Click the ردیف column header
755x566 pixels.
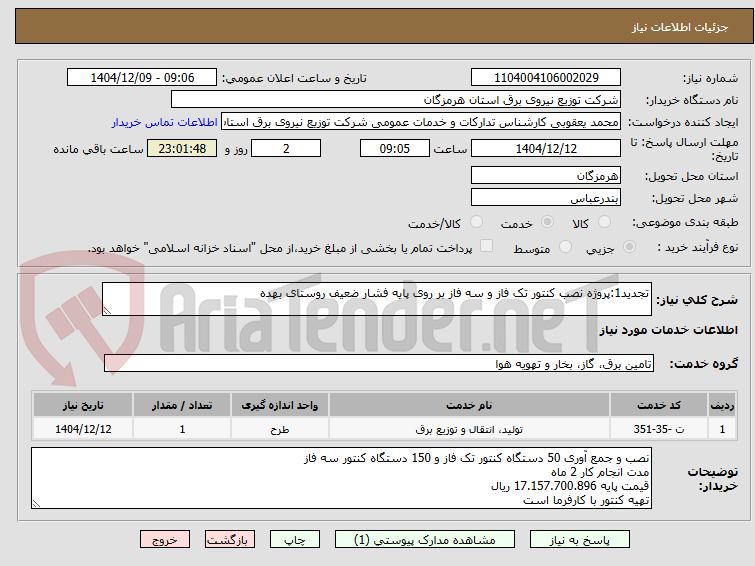(722, 405)
